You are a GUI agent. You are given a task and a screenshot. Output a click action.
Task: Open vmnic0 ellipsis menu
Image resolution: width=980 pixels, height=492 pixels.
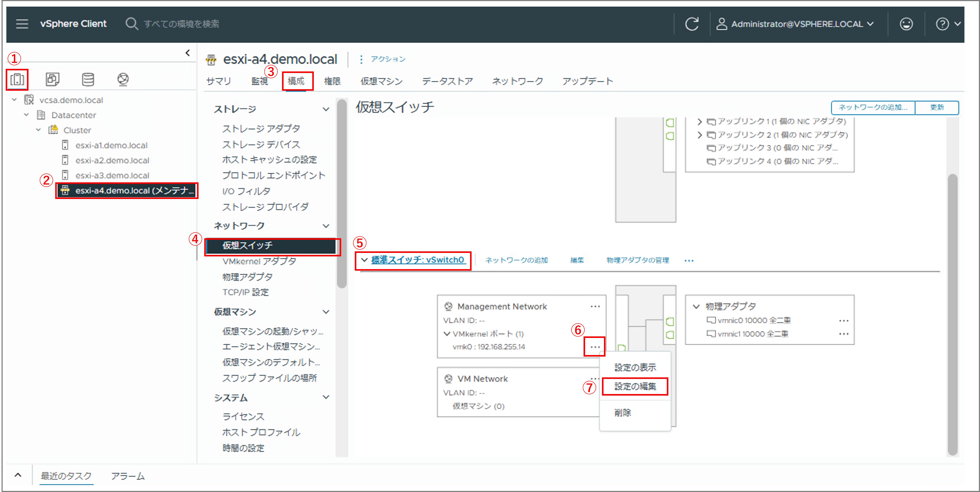(x=843, y=321)
